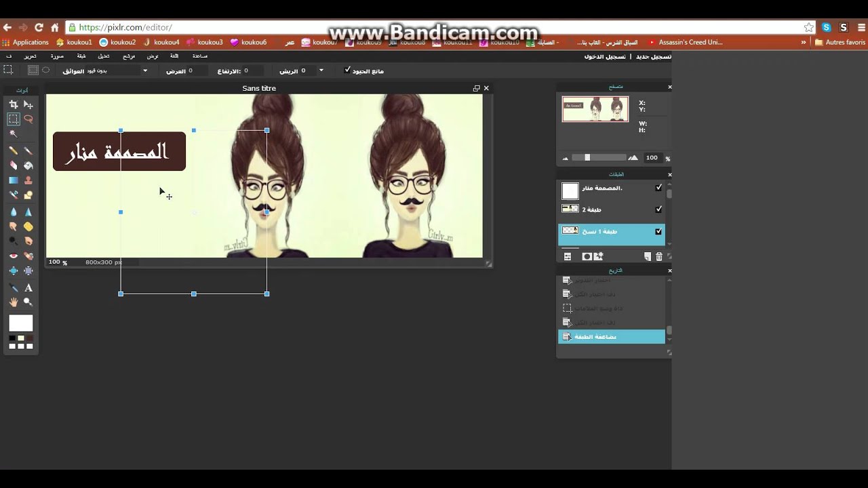
Task: Select the Lasso tool
Action: coord(28,119)
